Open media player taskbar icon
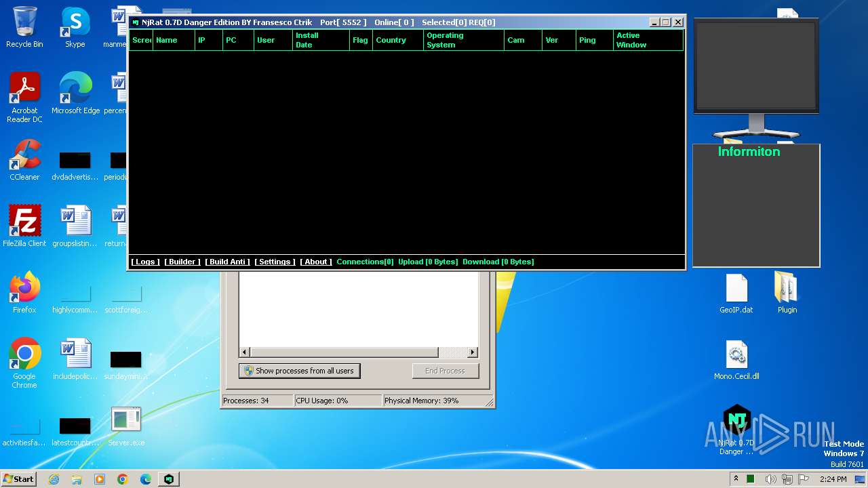Image resolution: width=868 pixels, height=488 pixels. [x=100, y=479]
